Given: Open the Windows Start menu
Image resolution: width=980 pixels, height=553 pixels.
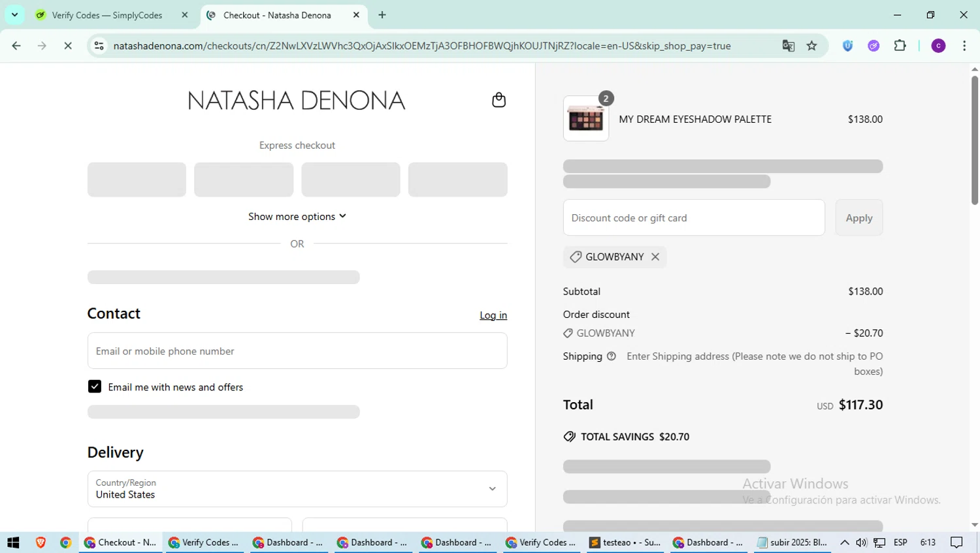Looking at the screenshot, I should coord(13,543).
